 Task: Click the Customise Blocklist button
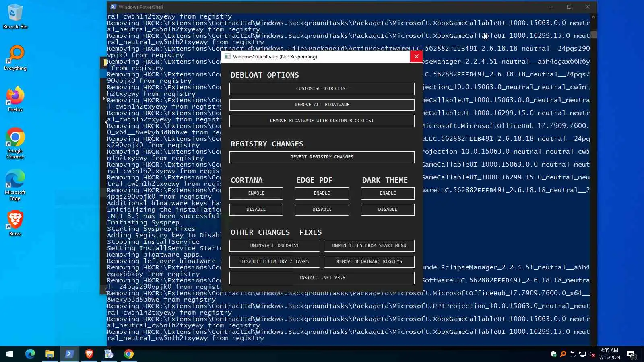tap(322, 88)
